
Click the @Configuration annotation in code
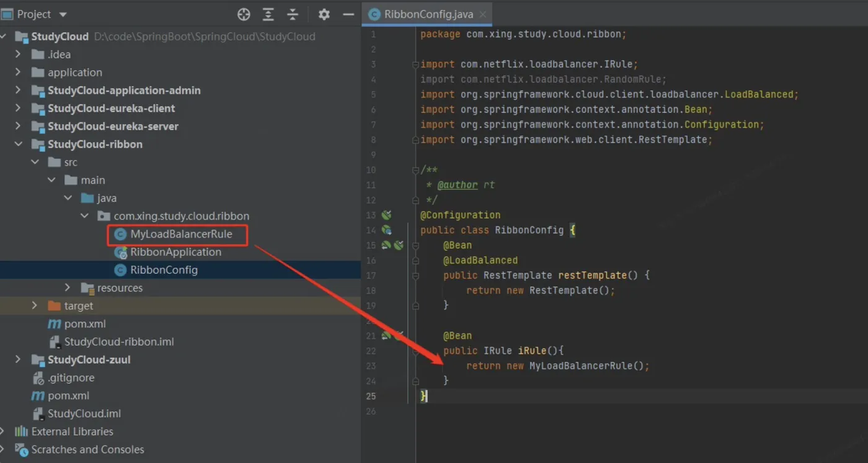point(460,215)
